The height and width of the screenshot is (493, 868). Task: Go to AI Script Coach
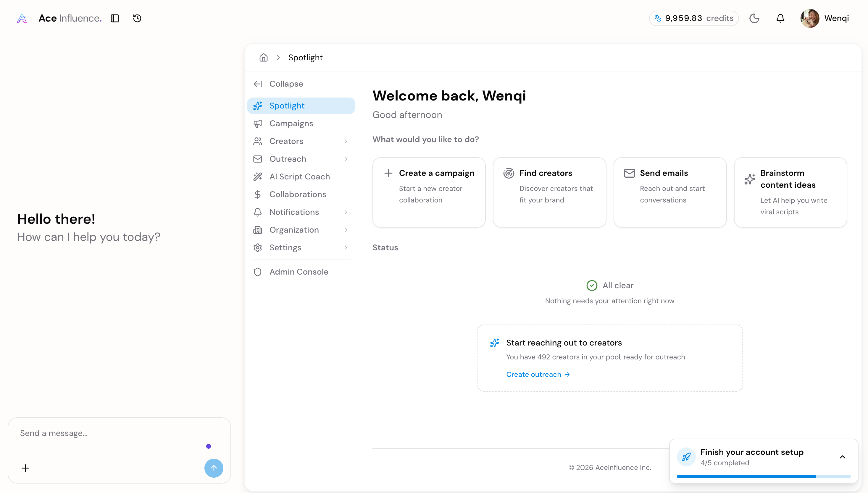click(x=299, y=177)
